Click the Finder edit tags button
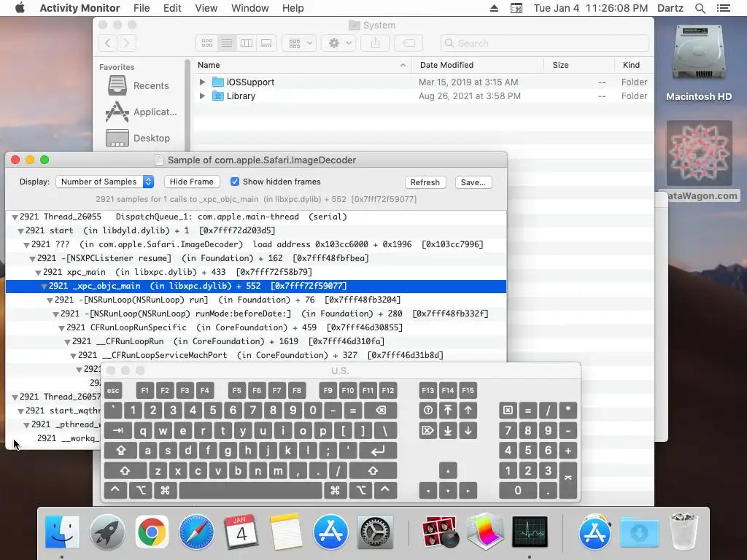Screen dimensions: 747x560 (x=409, y=43)
